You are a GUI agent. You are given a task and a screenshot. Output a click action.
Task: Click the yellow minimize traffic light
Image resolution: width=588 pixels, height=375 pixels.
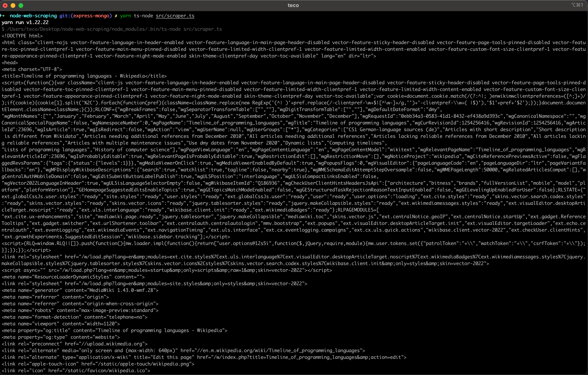click(13, 5)
